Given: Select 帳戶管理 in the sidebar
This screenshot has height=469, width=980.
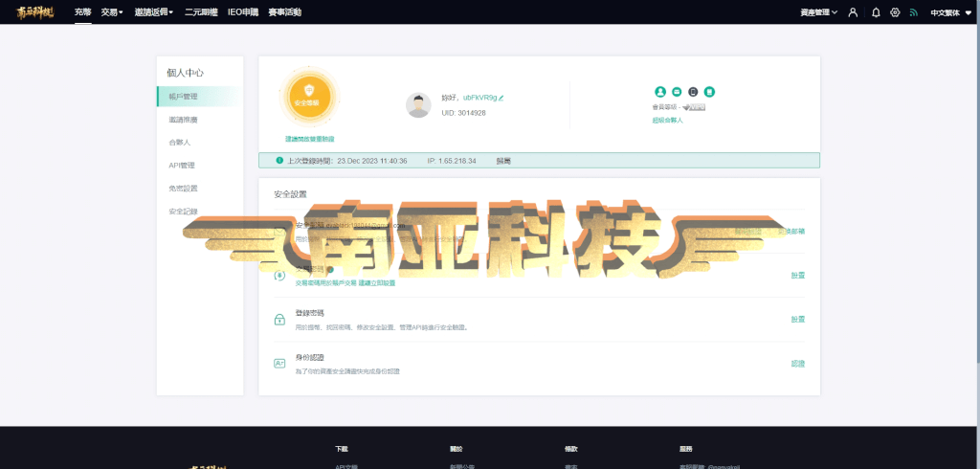Looking at the screenshot, I should tap(199, 97).
